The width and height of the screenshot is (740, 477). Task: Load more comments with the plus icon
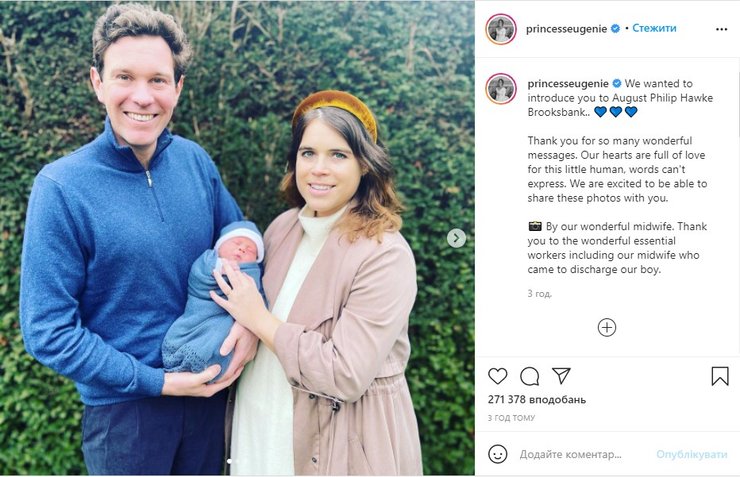(x=607, y=327)
